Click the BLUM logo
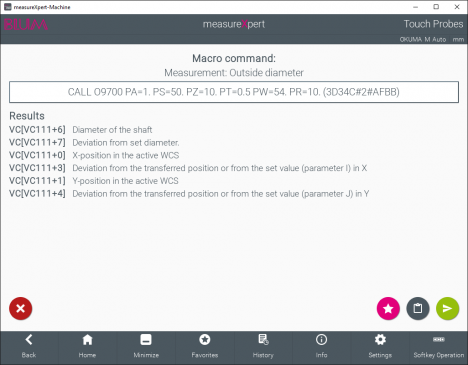Viewport: 468px width, 365px height. 26,24
